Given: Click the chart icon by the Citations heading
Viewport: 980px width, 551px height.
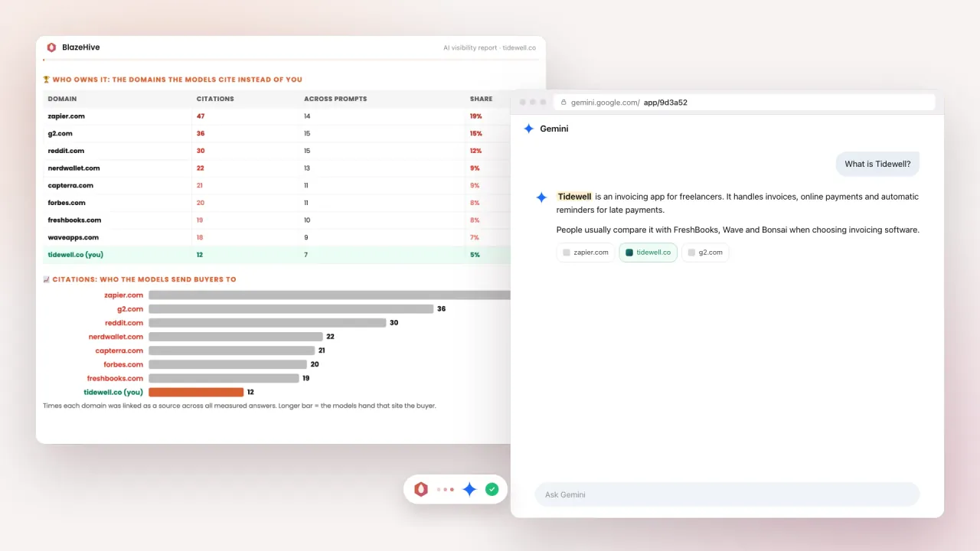Looking at the screenshot, I should (47, 279).
